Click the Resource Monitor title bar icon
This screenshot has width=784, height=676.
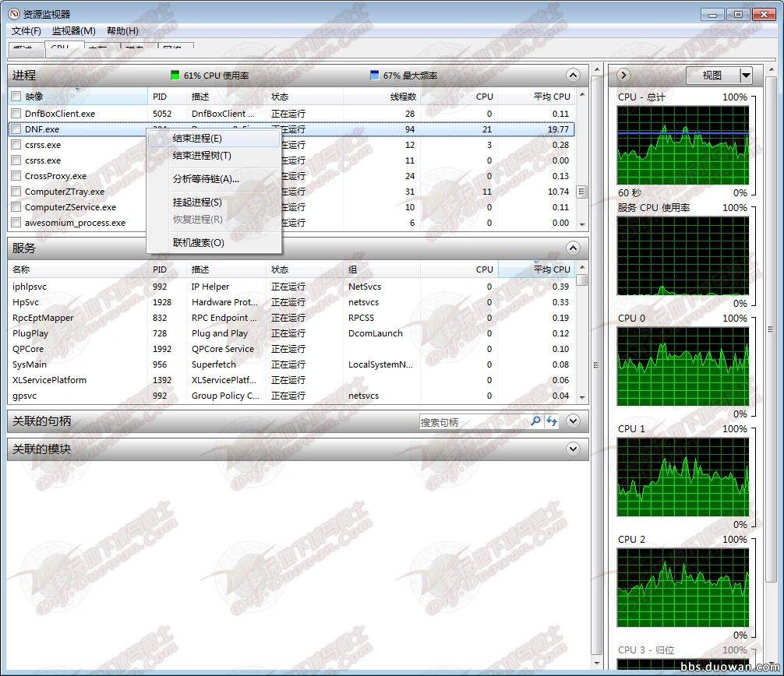pos(14,14)
